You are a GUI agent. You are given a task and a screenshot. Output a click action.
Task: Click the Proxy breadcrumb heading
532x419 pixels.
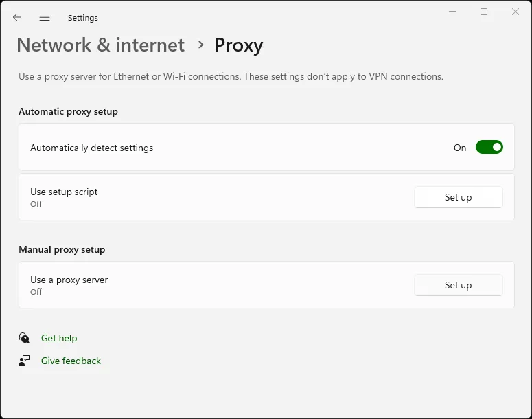[x=238, y=45]
